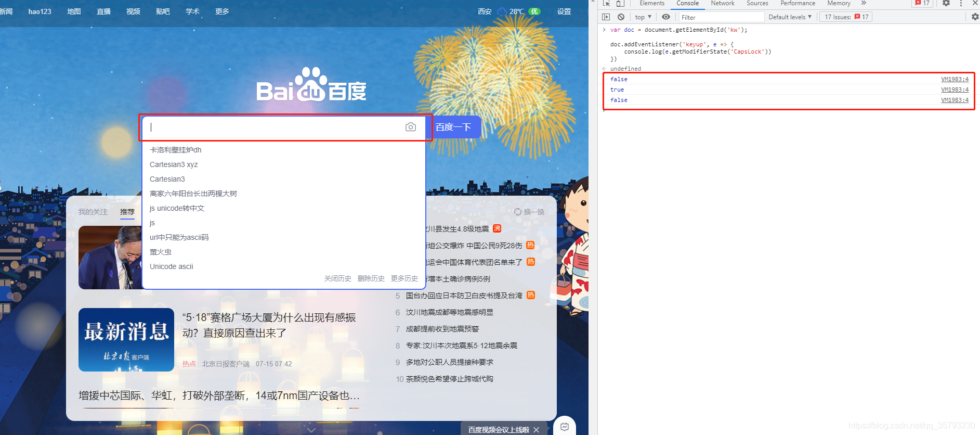Pick suggestion 离家六年阳台长出两棵大树
Viewport: 980px width, 435px height.
coord(193,194)
